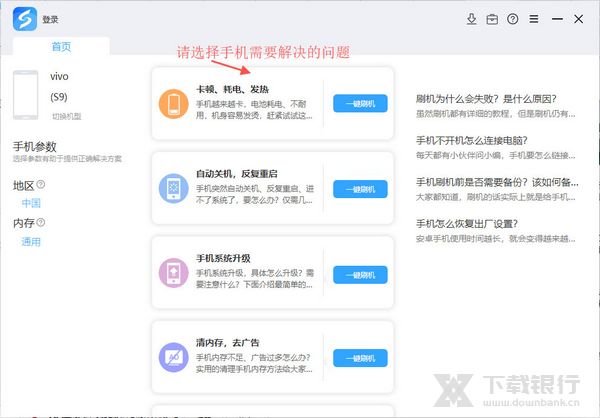Screen dimensions: 600x418
Task: Click the help icon beside 内存
Action: click(42, 223)
